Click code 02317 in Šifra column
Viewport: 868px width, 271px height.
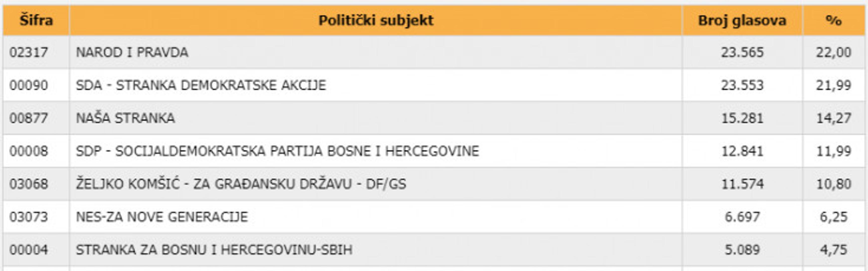(x=29, y=52)
